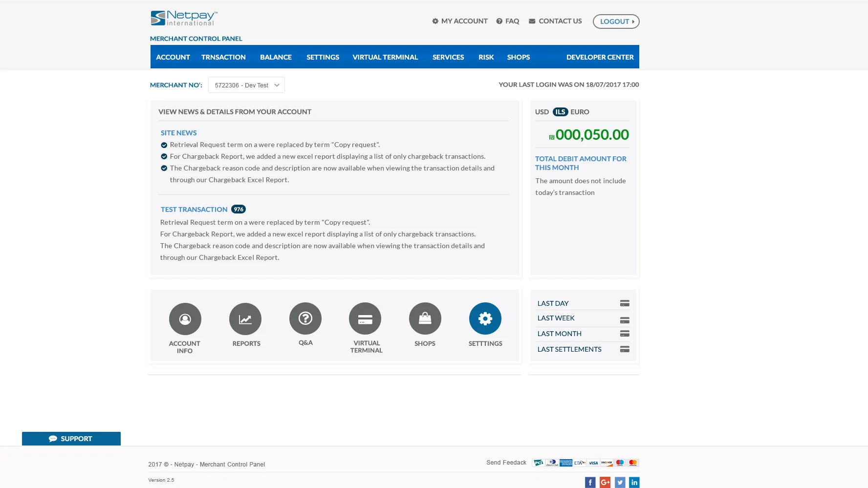Open the LinkedIn social icon

pyautogui.click(x=634, y=483)
